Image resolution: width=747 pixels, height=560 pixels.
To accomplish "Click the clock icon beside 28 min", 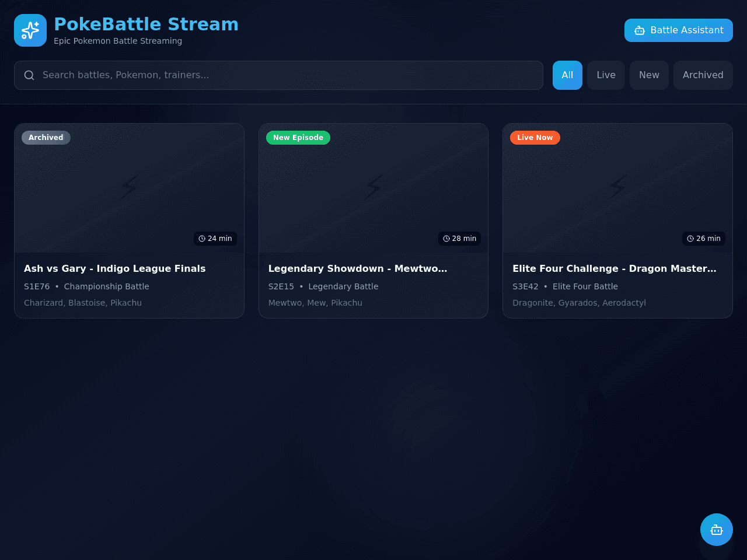I will (x=446, y=239).
